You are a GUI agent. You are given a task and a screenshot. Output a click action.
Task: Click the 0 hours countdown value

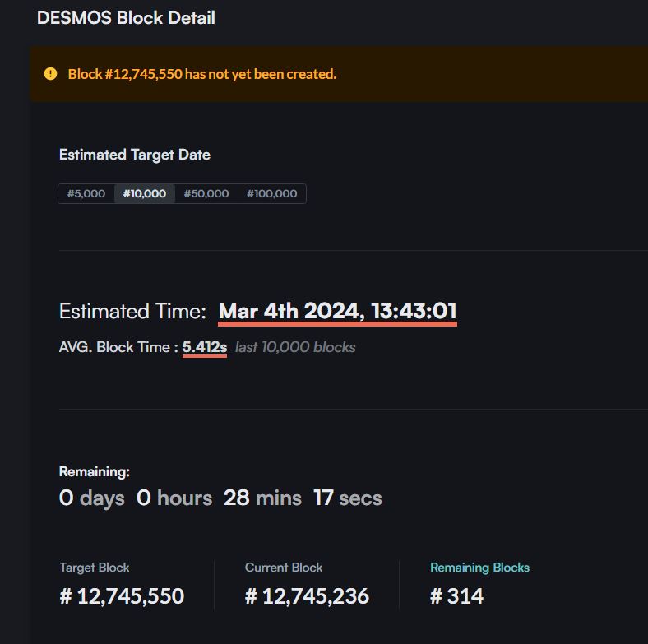pos(174,498)
